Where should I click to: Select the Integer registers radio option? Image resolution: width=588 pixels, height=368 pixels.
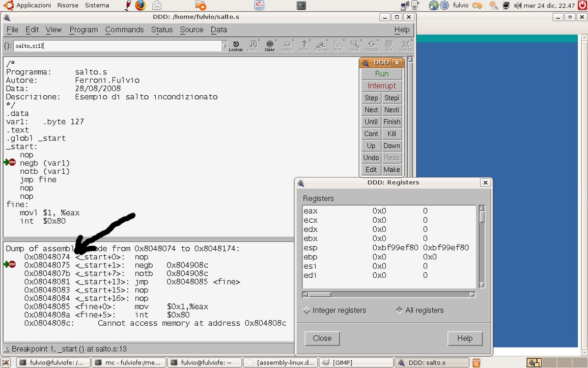coord(334,310)
